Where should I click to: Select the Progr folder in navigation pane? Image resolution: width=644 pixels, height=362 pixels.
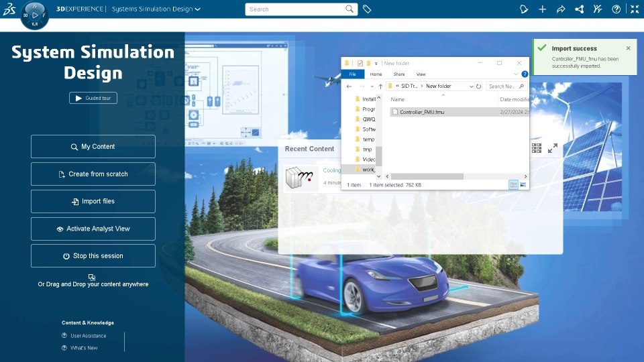tap(365, 109)
